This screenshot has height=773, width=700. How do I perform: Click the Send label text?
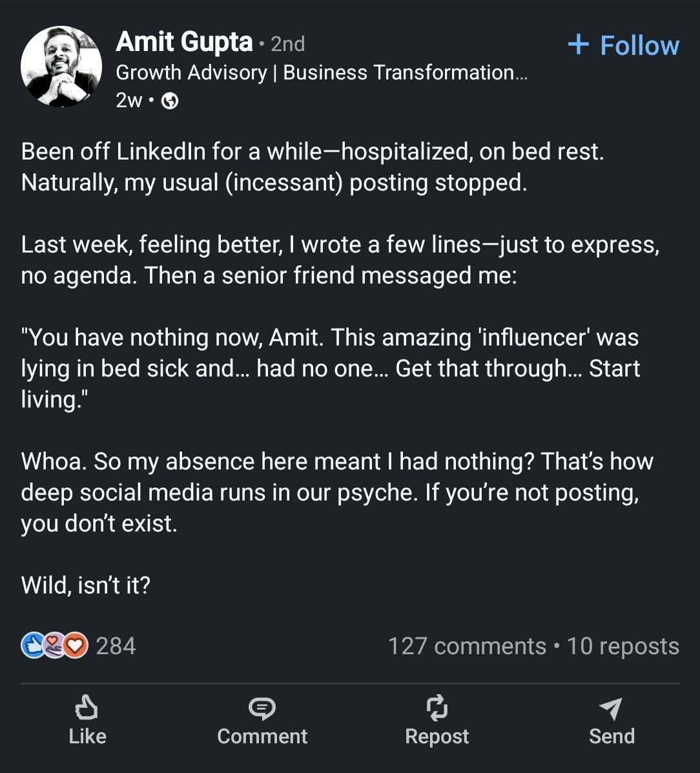(612, 736)
